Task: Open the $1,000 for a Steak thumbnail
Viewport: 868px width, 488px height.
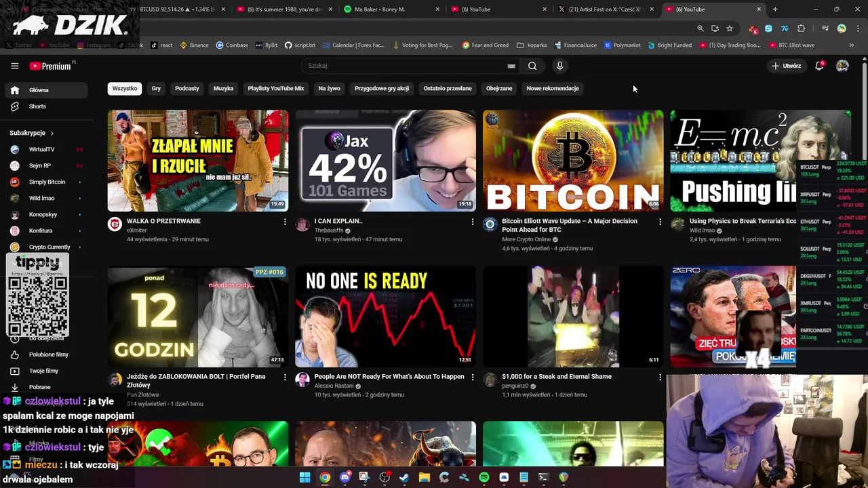Action: point(573,317)
